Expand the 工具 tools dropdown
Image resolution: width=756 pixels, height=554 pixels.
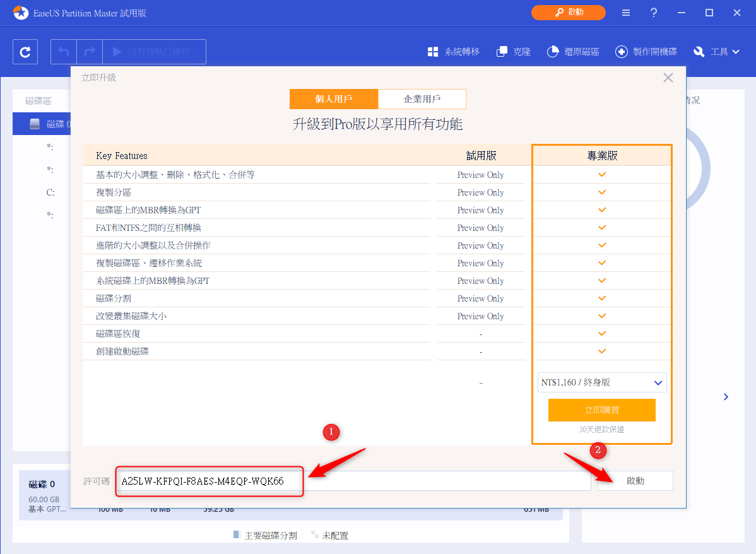pyautogui.click(x=716, y=52)
